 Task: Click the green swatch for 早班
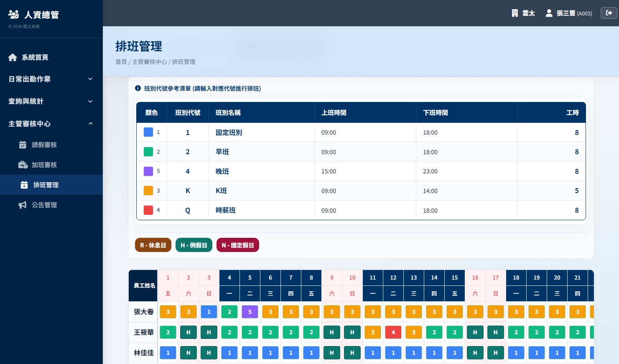pyautogui.click(x=148, y=152)
